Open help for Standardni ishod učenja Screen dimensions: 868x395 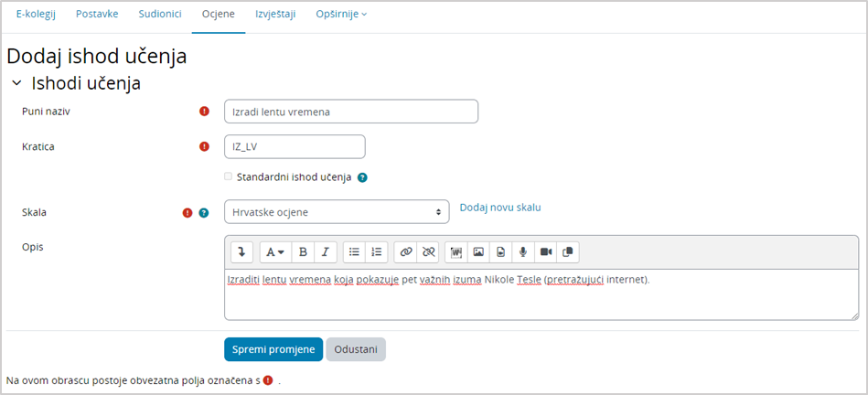[362, 177]
